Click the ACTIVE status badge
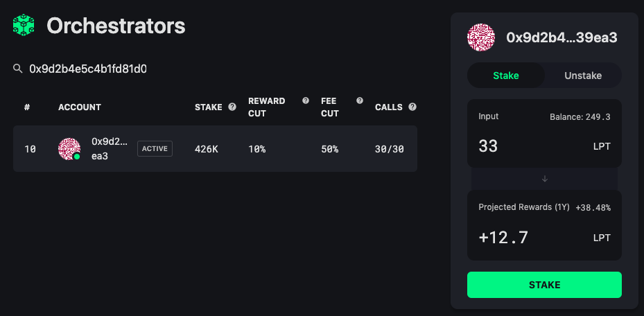 click(155, 148)
